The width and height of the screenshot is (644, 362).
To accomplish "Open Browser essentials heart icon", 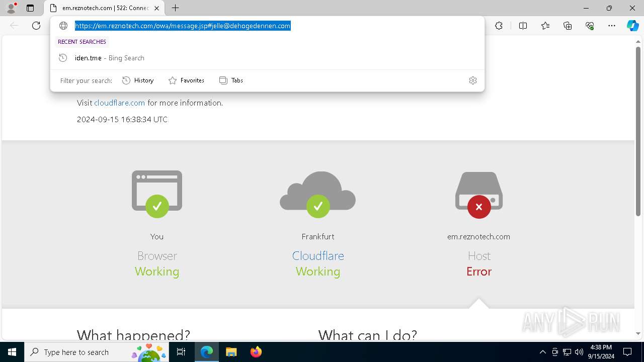I will click(x=590, y=26).
